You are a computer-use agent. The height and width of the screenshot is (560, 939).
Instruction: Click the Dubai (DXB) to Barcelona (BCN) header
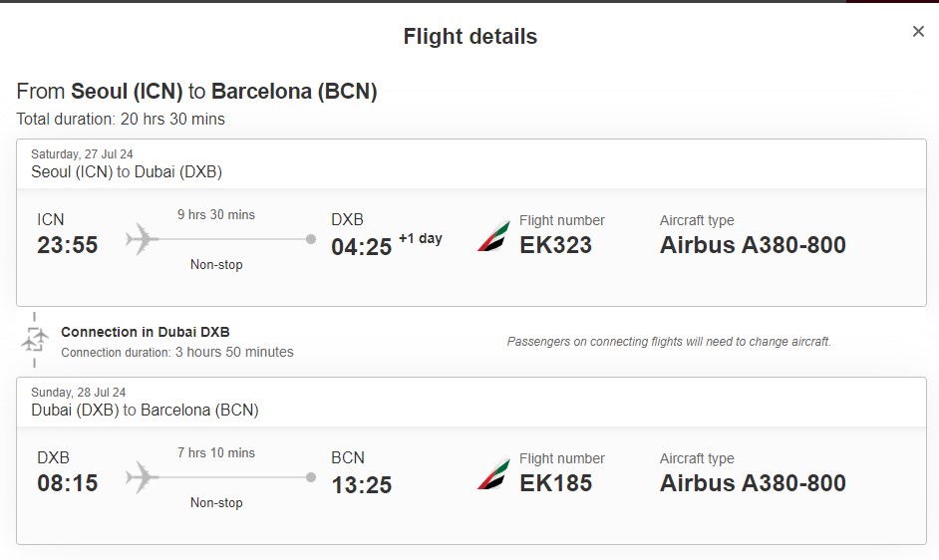click(x=145, y=411)
